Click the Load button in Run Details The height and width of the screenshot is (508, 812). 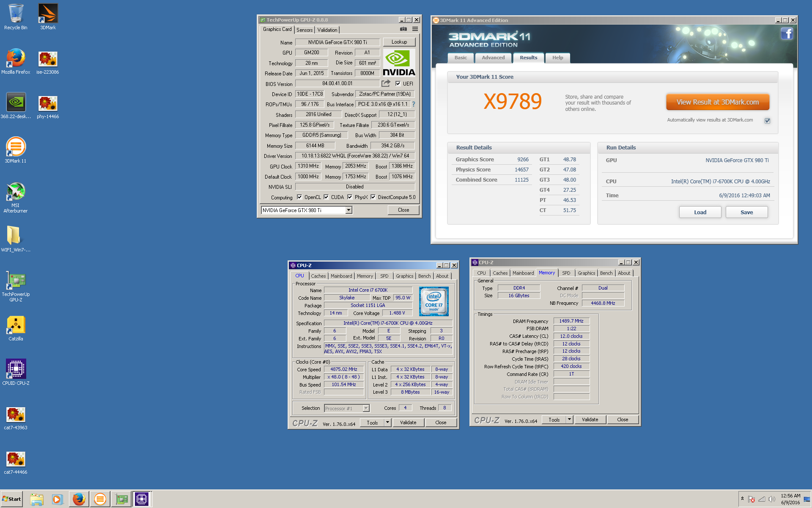(x=700, y=212)
